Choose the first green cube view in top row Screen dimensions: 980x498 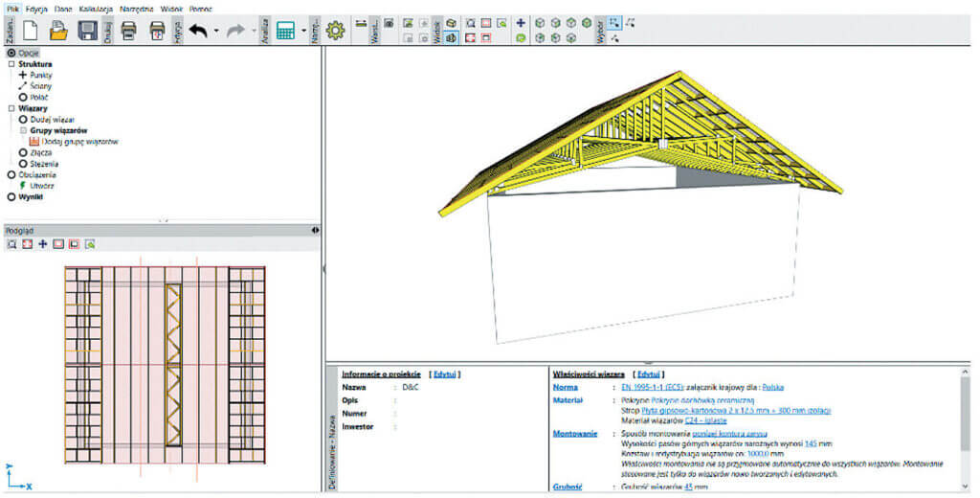coord(540,23)
